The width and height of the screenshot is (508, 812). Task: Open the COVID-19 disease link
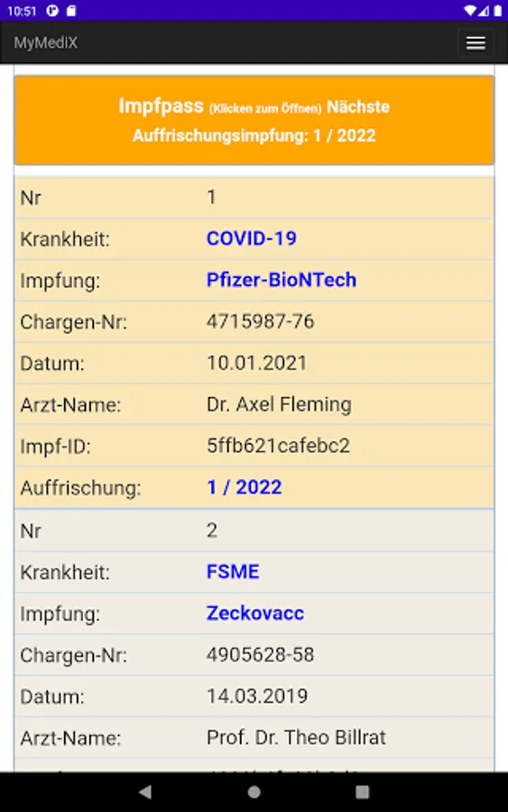click(252, 239)
